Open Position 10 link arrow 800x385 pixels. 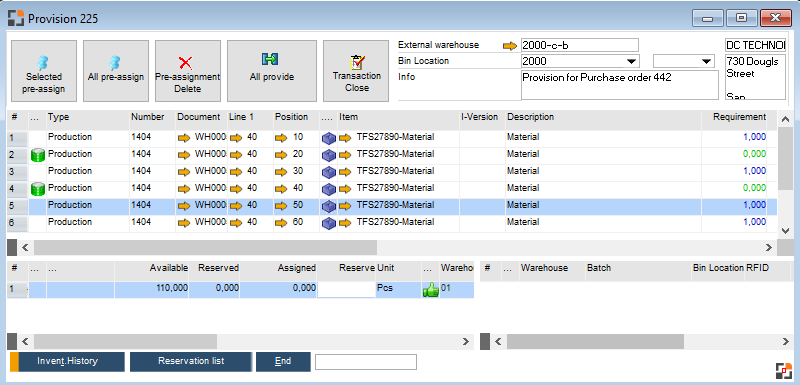(282, 138)
